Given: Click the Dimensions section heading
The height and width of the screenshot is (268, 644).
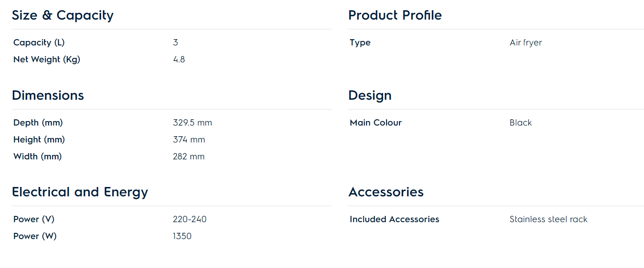Looking at the screenshot, I should point(48,96).
